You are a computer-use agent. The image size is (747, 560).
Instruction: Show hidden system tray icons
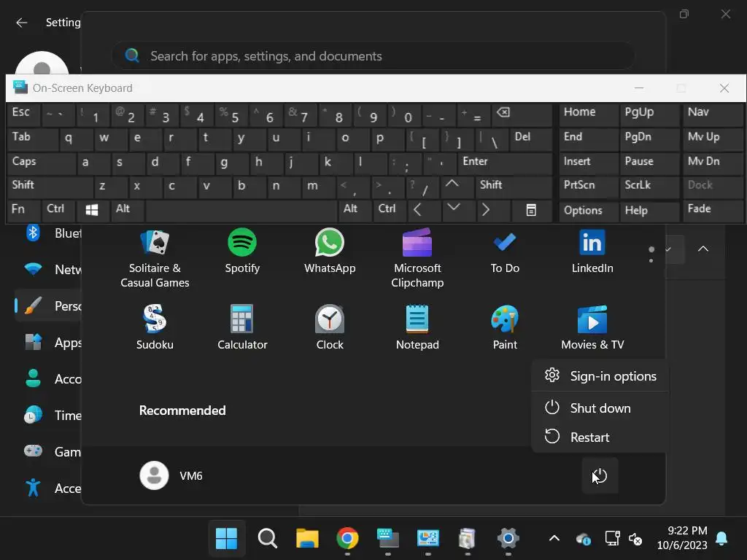click(554, 539)
